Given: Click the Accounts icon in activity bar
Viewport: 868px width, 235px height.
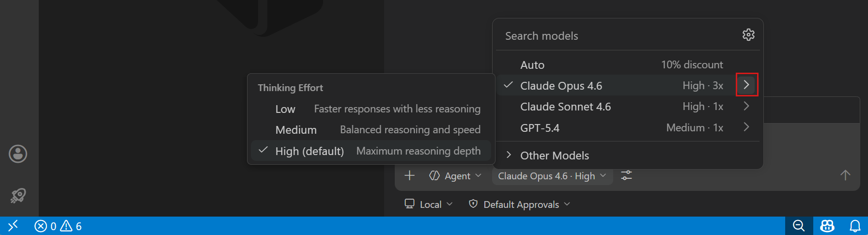Looking at the screenshot, I should (x=18, y=154).
